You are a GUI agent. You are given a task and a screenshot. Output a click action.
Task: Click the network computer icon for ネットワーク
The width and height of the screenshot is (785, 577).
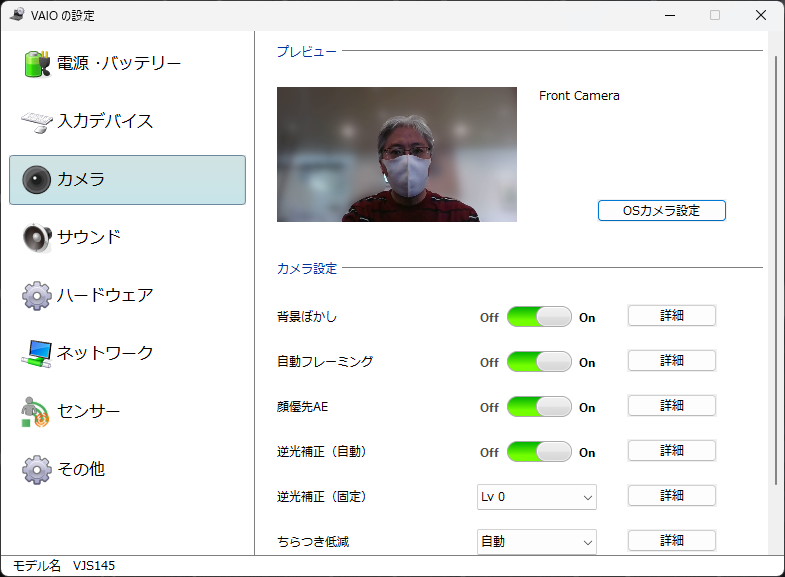tap(37, 354)
